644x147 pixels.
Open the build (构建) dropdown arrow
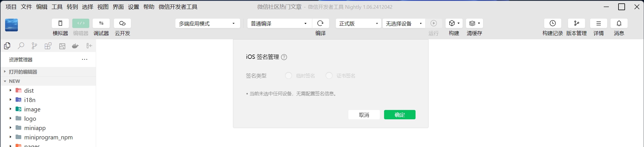pos(459,23)
